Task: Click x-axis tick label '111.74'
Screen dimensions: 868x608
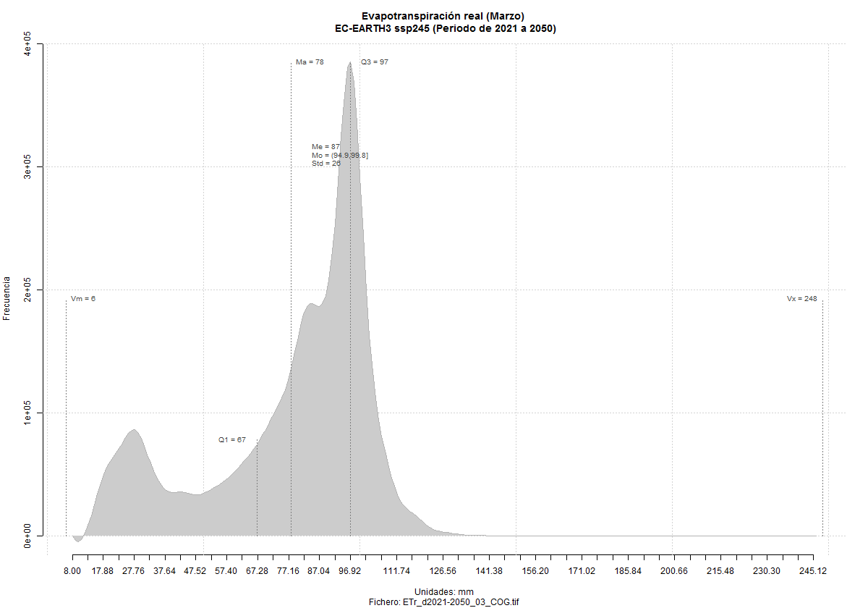Action: (x=396, y=571)
